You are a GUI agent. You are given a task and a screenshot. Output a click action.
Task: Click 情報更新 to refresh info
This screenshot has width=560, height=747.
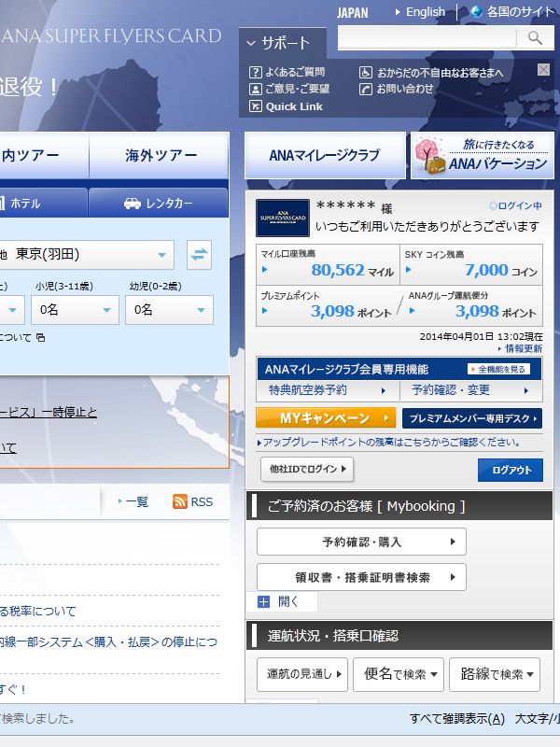pyautogui.click(x=520, y=348)
